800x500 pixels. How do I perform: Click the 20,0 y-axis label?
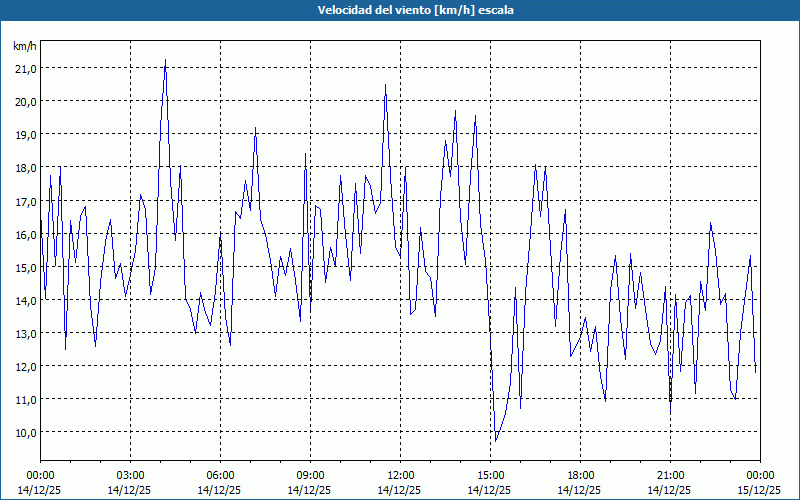tap(25, 101)
